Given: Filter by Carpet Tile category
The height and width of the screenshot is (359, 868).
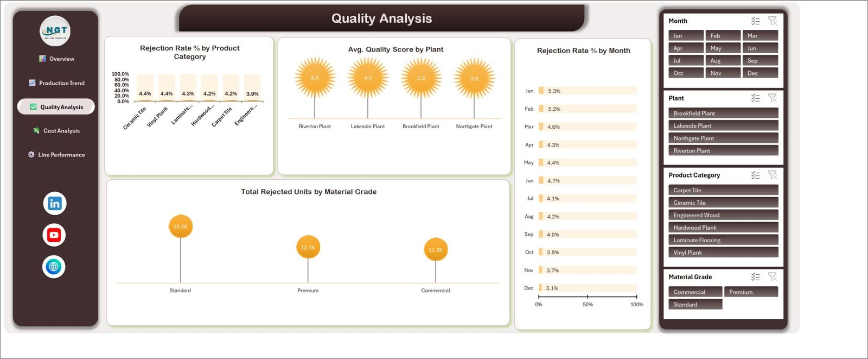Looking at the screenshot, I should click(723, 191).
